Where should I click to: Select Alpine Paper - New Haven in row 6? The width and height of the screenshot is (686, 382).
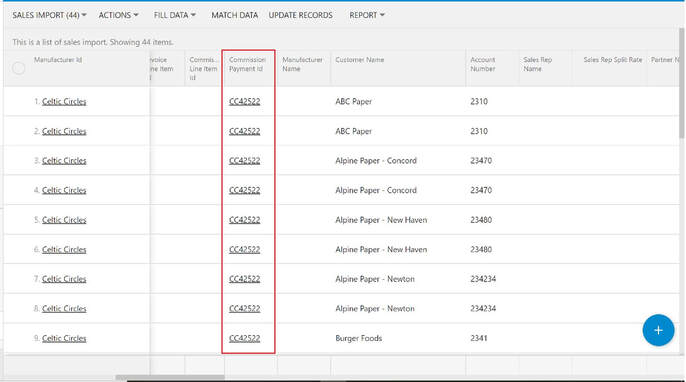(381, 249)
